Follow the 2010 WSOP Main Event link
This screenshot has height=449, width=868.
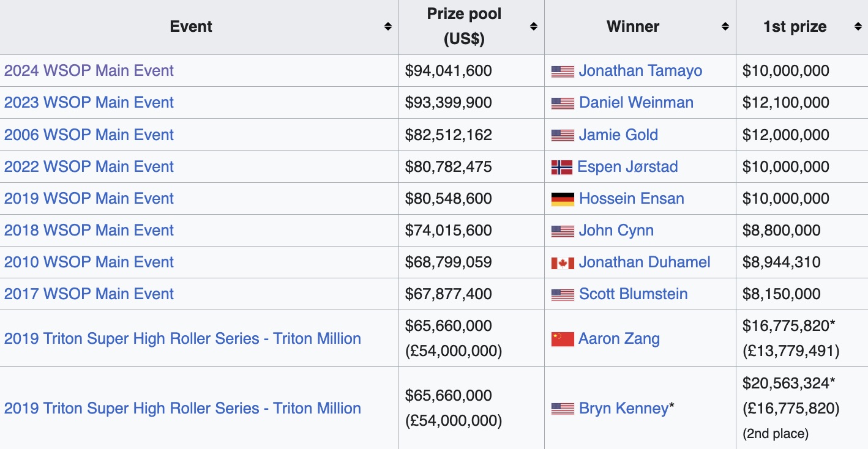click(x=89, y=262)
